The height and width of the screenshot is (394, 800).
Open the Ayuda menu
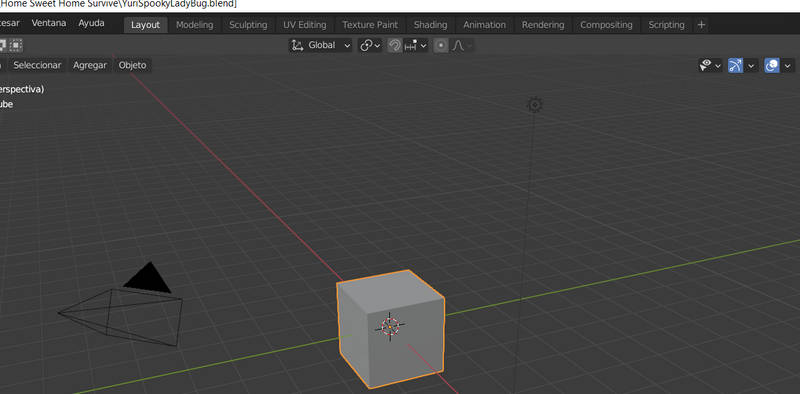[91, 23]
